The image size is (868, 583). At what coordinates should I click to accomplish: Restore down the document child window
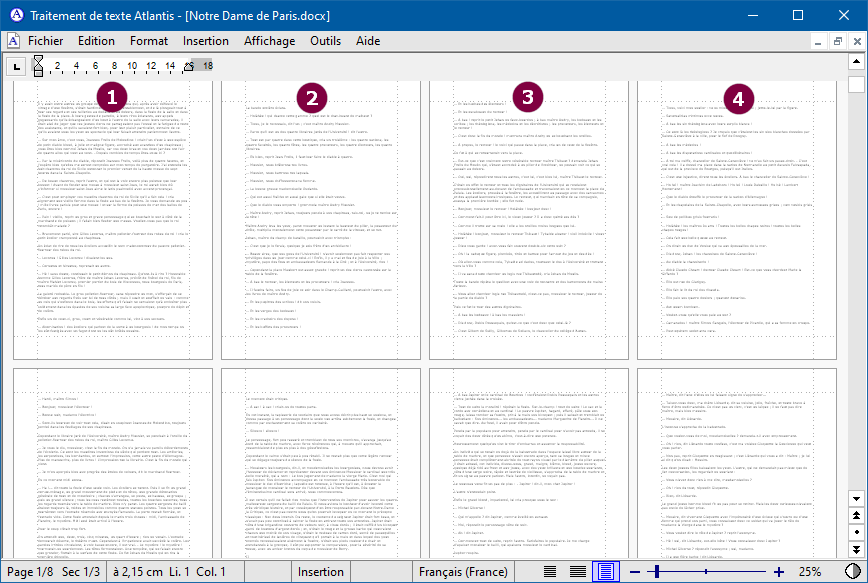click(838, 41)
